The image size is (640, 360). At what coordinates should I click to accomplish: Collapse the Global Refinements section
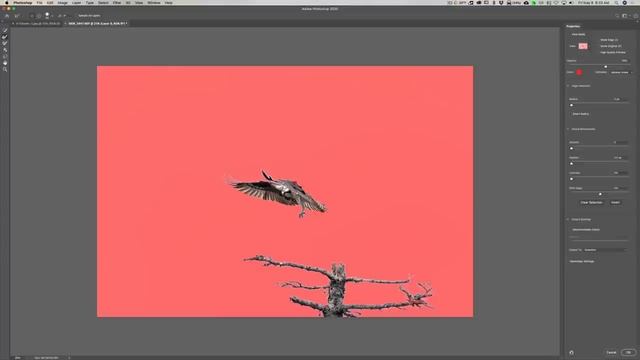coord(568,129)
